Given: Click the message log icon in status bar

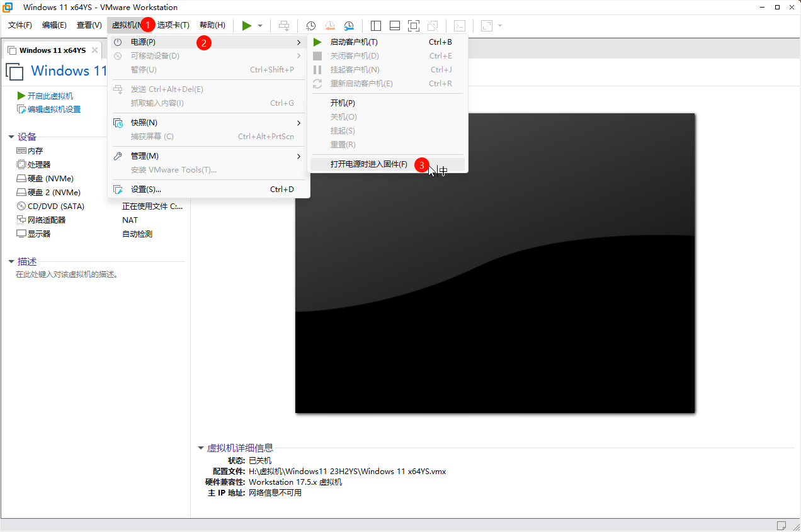Looking at the screenshot, I should [x=781, y=525].
